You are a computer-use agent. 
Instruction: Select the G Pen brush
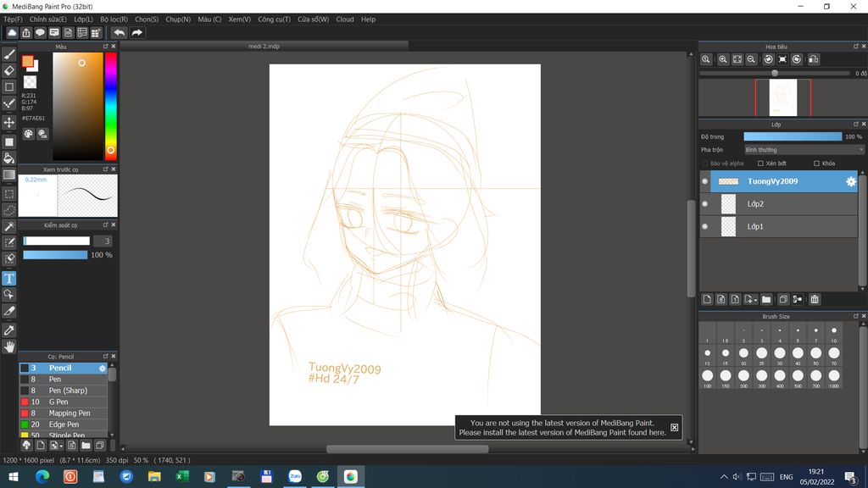click(x=63, y=402)
